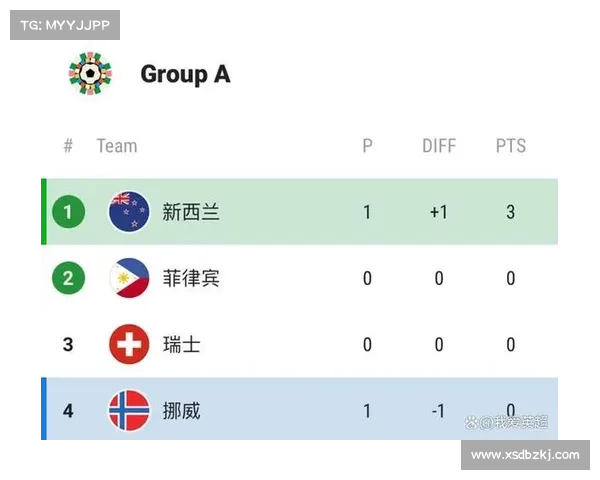The width and height of the screenshot is (600, 480).
Task: Click the TG: MYYJJPP watermark label
Action: pos(63,24)
